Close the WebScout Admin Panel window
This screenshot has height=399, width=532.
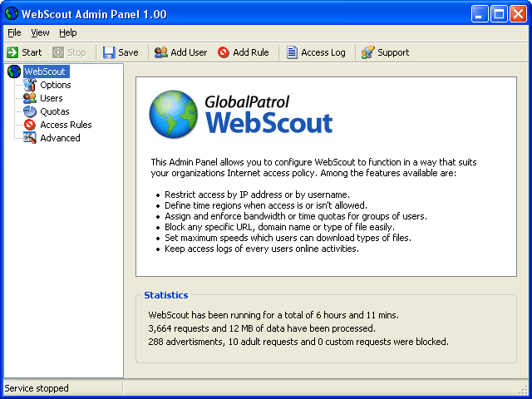519,14
